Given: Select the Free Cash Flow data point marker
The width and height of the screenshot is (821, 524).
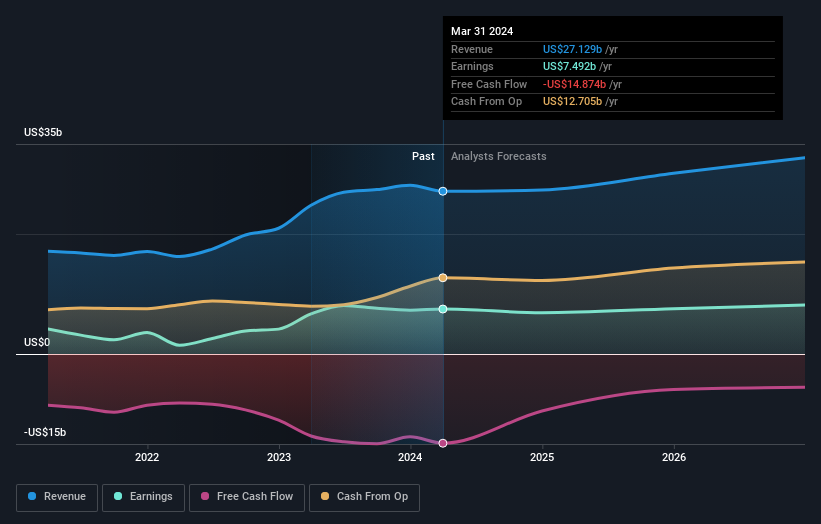Looking at the screenshot, I should pos(443,443).
